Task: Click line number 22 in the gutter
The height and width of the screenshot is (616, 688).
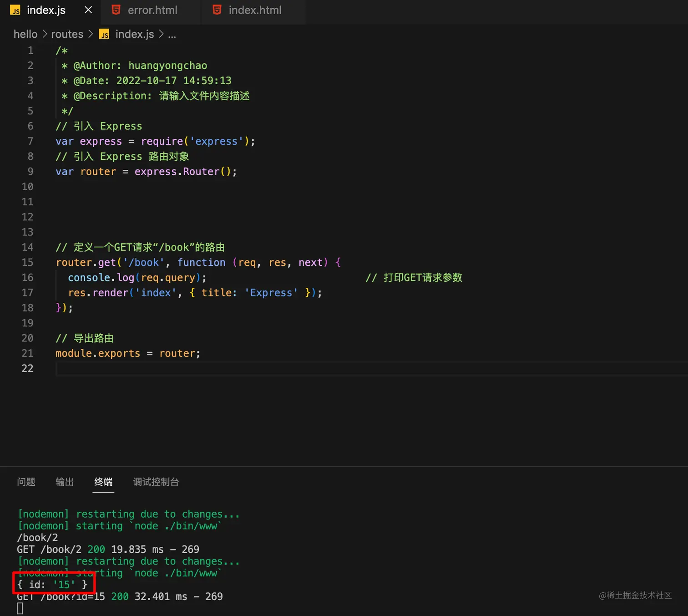Action: coord(27,368)
